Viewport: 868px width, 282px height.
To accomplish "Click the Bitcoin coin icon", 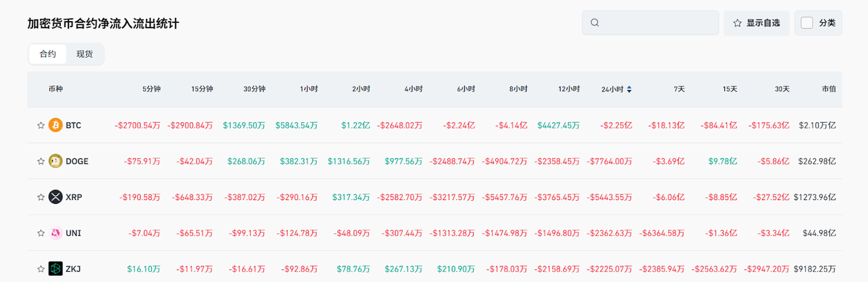I will click(55, 125).
